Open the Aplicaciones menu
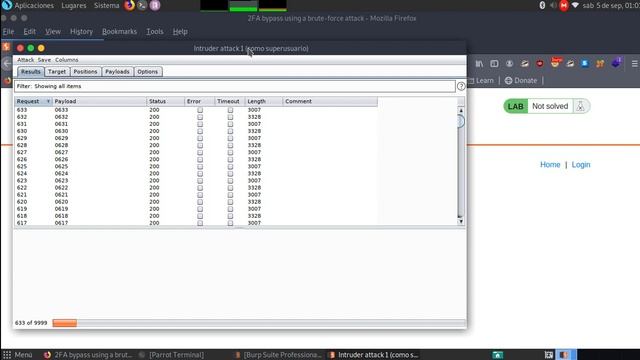 click(x=34, y=5)
